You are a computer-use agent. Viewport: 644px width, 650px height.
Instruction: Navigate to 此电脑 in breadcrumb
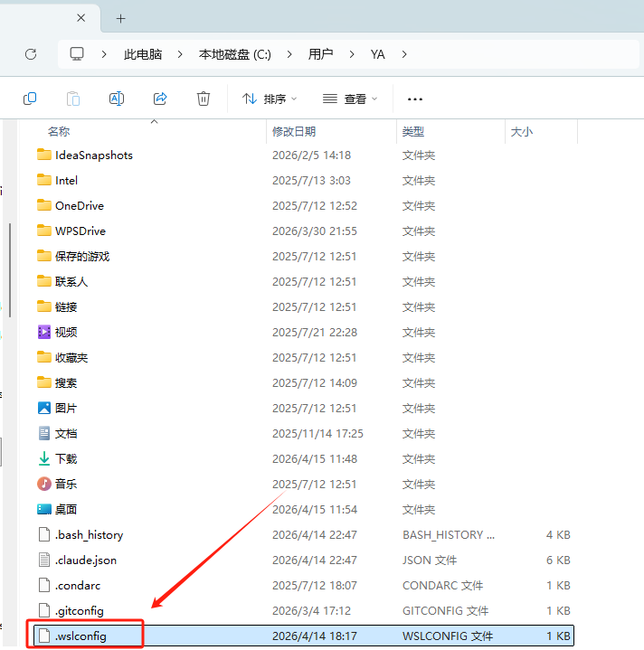tap(143, 54)
